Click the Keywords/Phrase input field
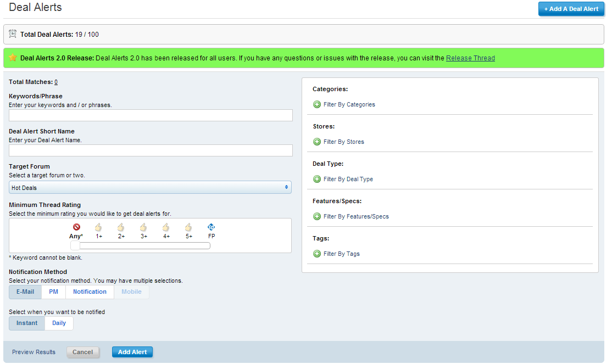The height and width of the screenshot is (364, 612). click(x=151, y=115)
